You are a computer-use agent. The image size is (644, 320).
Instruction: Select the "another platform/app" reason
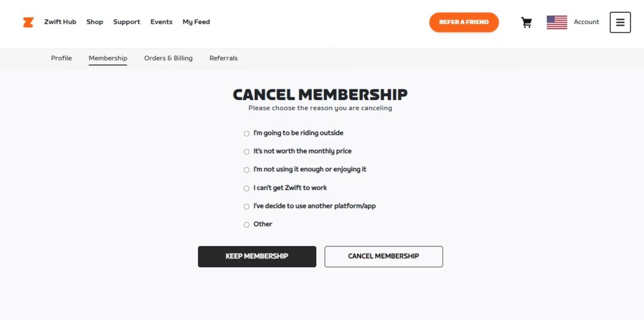pos(247,206)
